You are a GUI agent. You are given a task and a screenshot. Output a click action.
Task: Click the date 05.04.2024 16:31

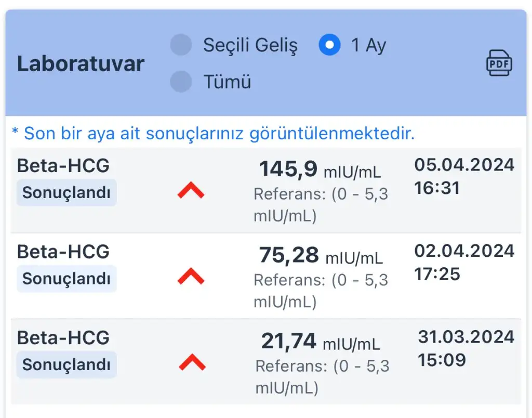(464, 176)
